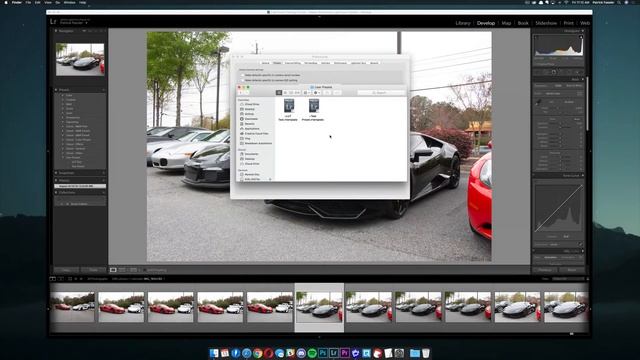Pick the white balance eyedropper tool
This screenshot has width=640, height=360.
(x=539, y=102)
